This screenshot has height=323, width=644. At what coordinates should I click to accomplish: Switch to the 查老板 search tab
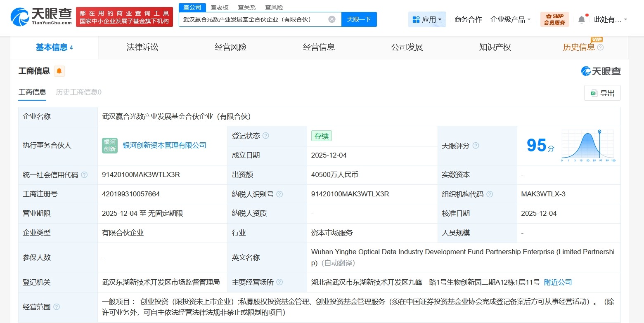point(220,7)
